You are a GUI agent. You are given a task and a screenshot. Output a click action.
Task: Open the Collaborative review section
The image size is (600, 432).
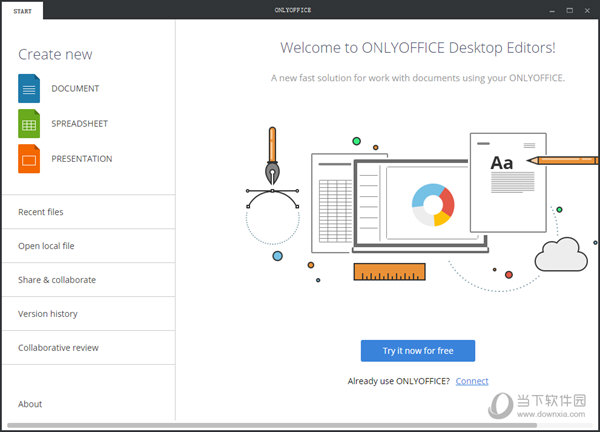point(89,347)
